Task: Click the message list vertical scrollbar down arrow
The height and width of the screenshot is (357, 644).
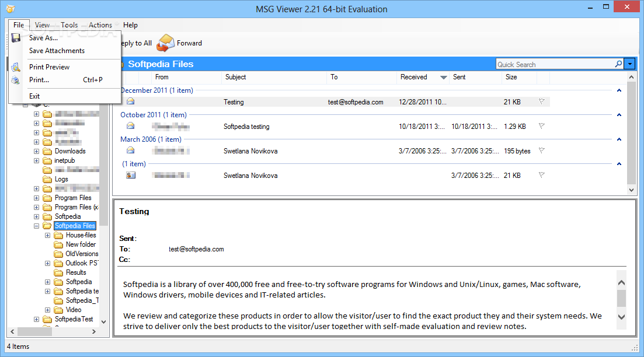Action: coord(631,190)
